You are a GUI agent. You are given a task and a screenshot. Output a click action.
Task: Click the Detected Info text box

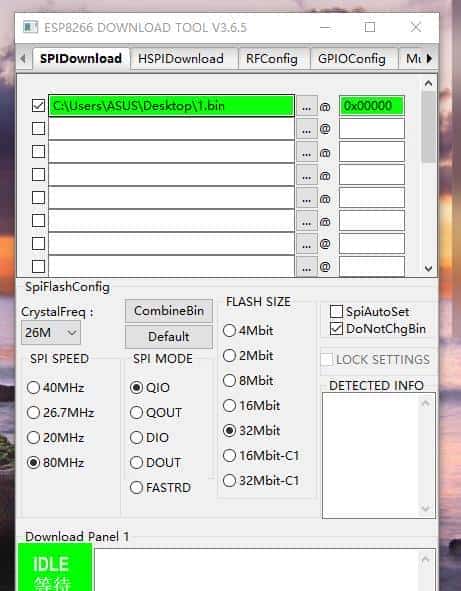tap(379, 455)
